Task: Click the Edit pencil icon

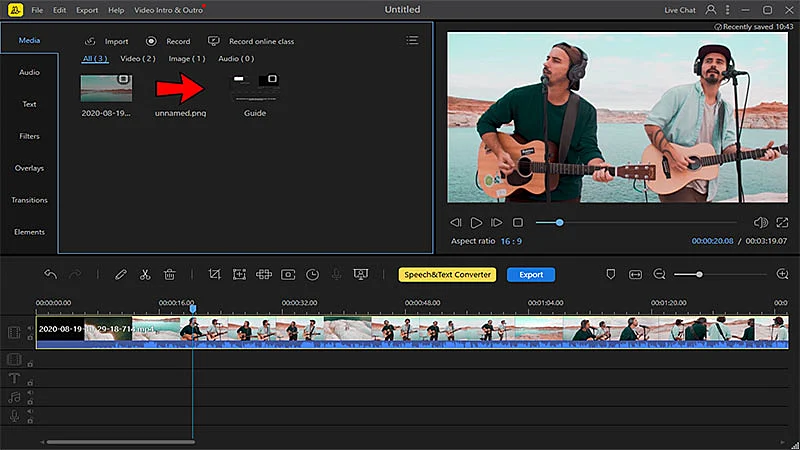Action: click(120, 274)
